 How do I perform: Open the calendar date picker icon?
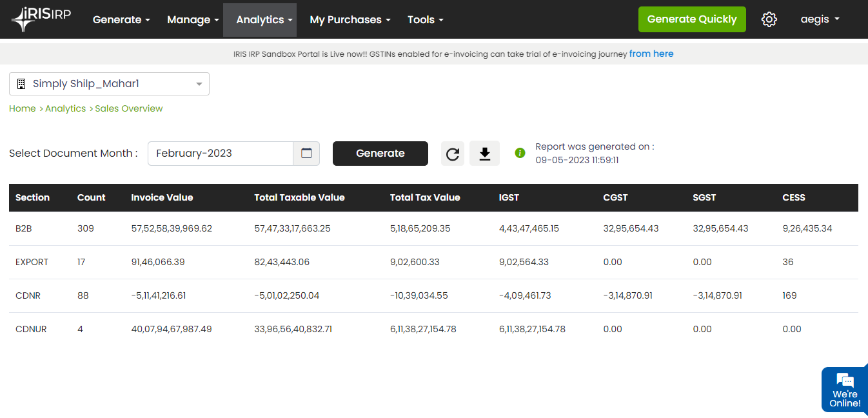tap(306, 154)
